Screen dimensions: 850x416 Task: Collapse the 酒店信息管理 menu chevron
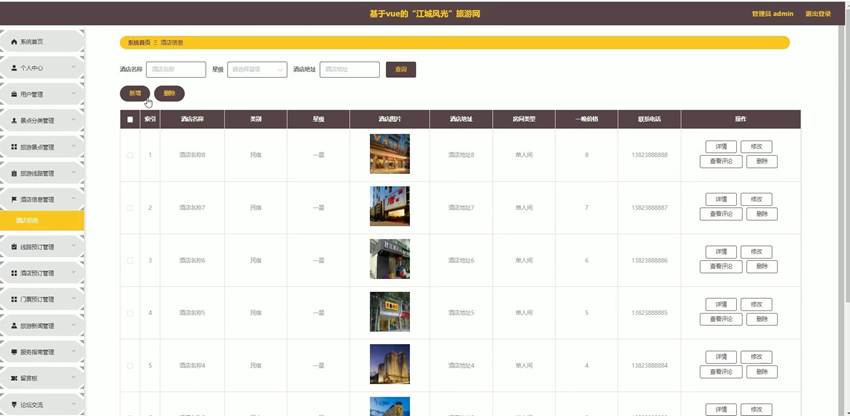click(74, 200)
